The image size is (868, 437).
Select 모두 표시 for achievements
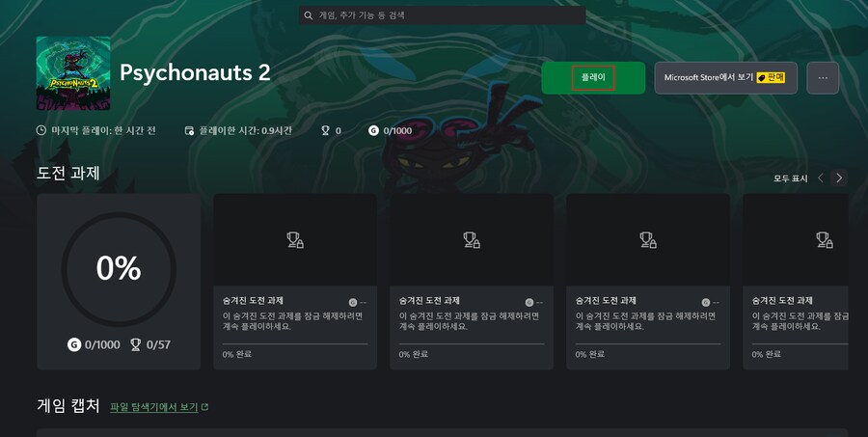(791, 178)
